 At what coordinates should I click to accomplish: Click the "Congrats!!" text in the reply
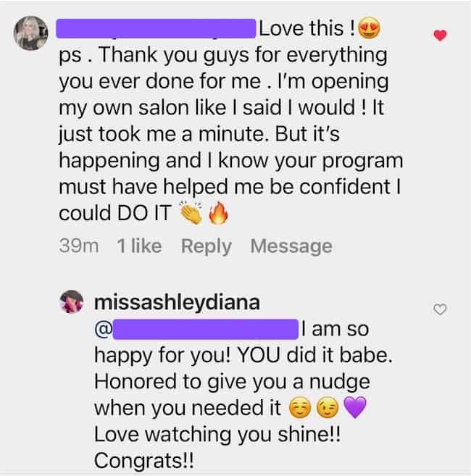143,461
